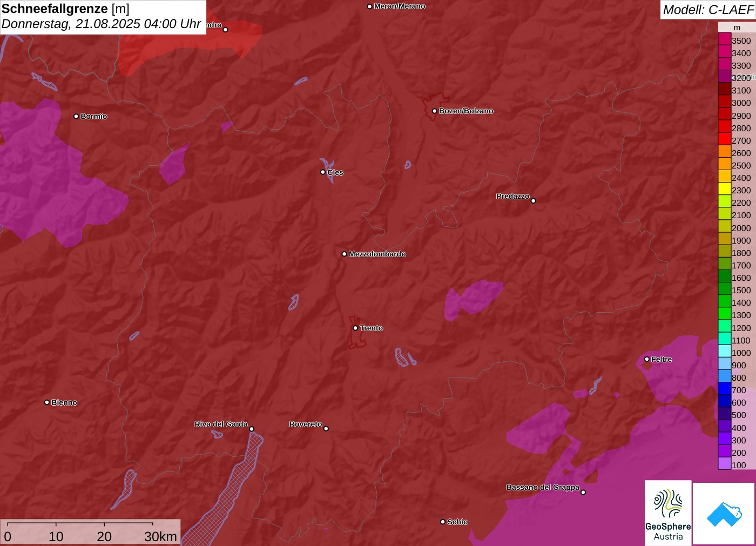
Task: Click the Bozen/Bolzano label
Action: pyautogui.click(x=466, y=111)
